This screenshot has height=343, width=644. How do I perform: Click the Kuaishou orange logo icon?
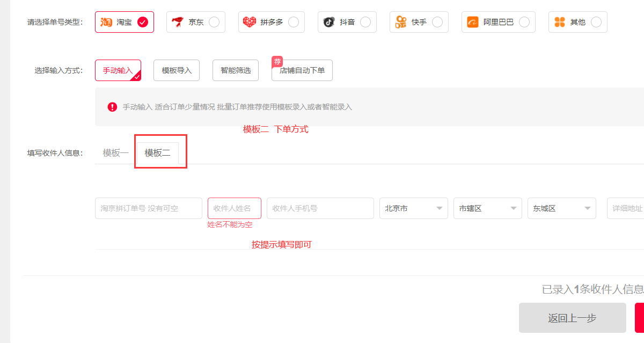(x=401, y=22)
